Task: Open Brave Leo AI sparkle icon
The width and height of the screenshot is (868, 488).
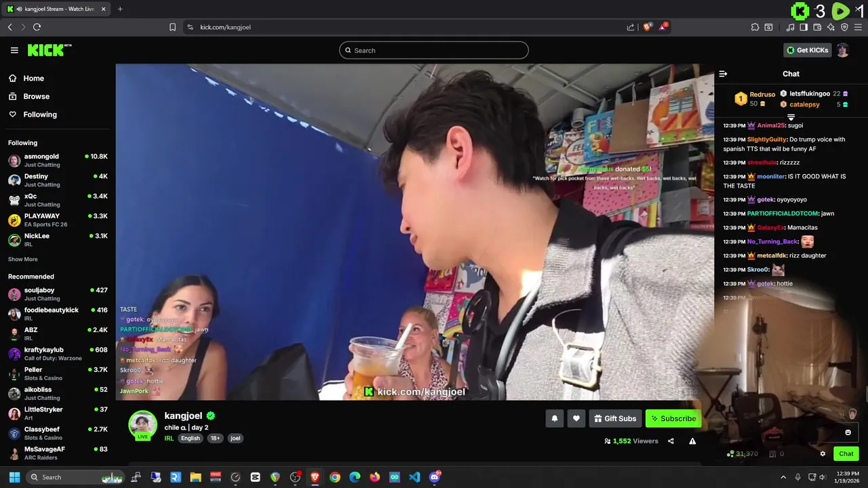Action: point(831,27)
